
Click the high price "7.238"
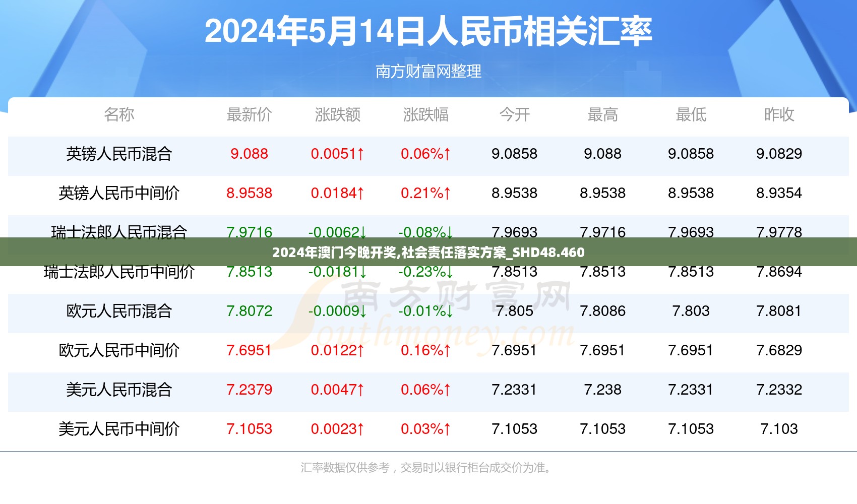(x=602, y=390)
